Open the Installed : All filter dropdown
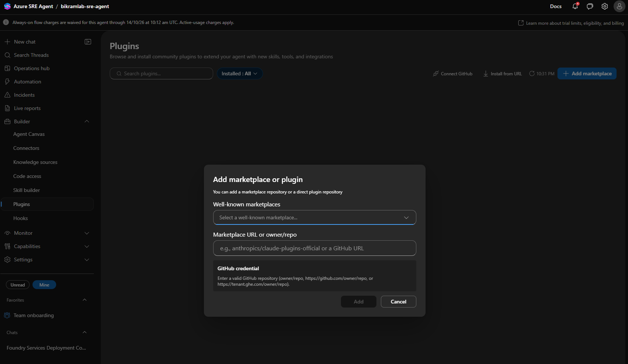Screen dimensions: 628x364 pyautogui.click(x=240, y=73)
